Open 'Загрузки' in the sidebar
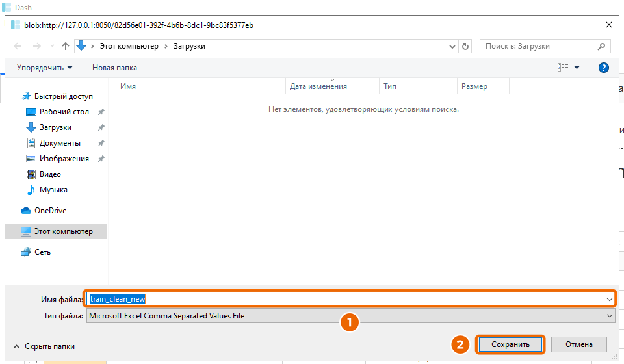The height and width of the screenshot is (364, 624). [55, 127]
